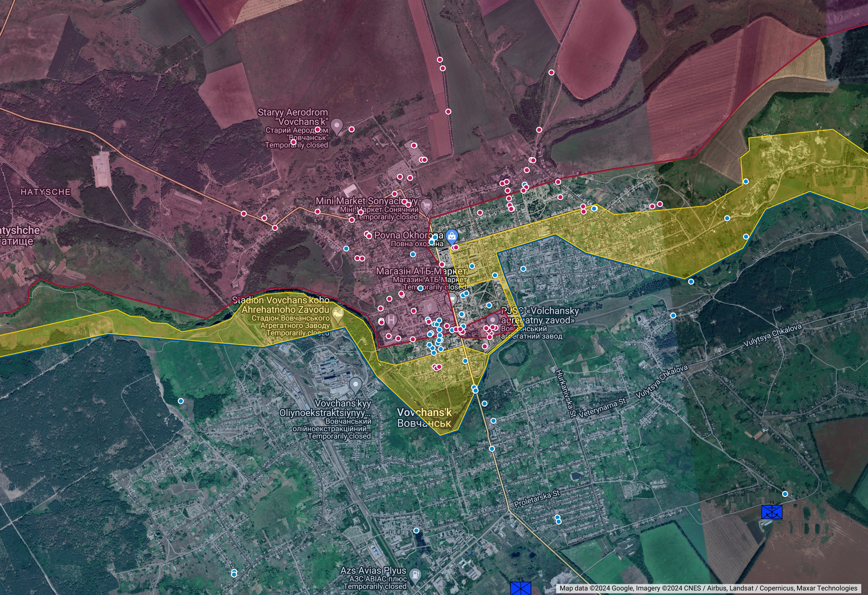Select the PJSC Volchansky agregatny zavod pin

click(x=493, y=320)
